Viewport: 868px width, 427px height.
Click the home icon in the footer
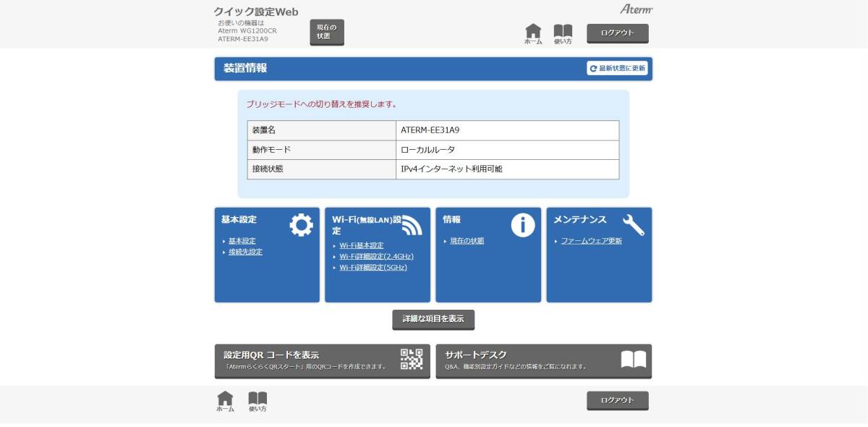225,397
